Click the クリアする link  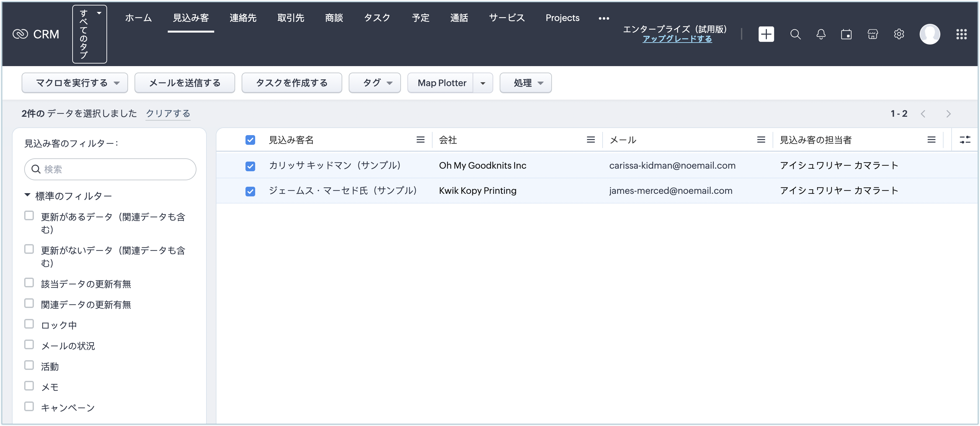tap(168, 113)
